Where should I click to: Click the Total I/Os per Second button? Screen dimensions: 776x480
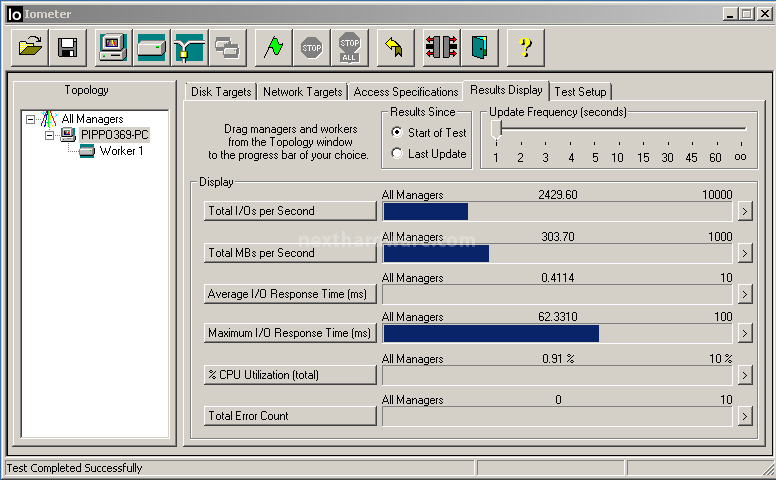290,211
